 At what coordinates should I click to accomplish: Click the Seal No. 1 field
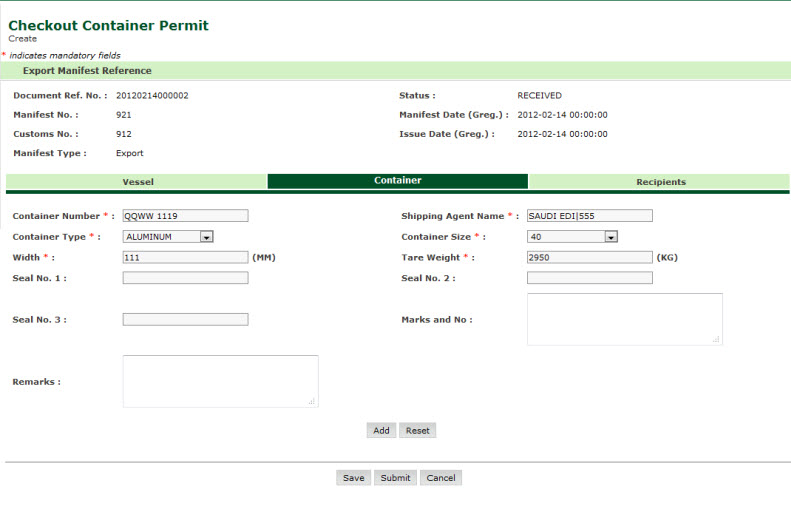[x=185, y=278]
